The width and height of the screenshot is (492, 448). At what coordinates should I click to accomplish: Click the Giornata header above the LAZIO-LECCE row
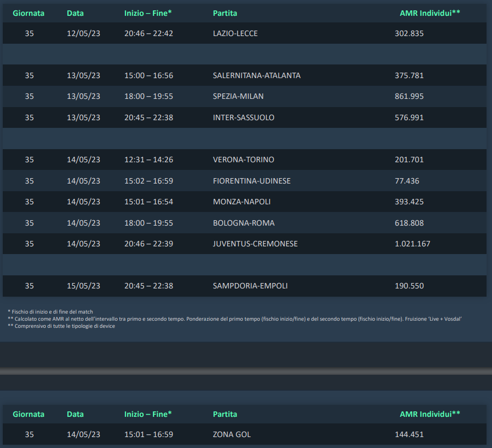[28, 13]
